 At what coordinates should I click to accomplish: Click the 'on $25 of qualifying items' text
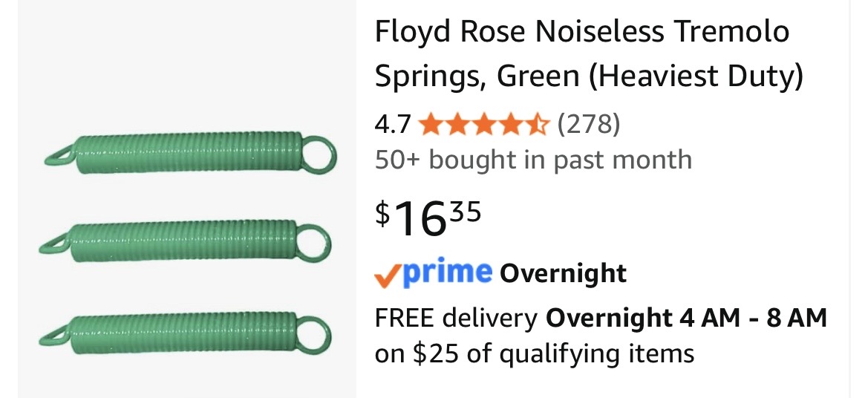tap(534, 353)
